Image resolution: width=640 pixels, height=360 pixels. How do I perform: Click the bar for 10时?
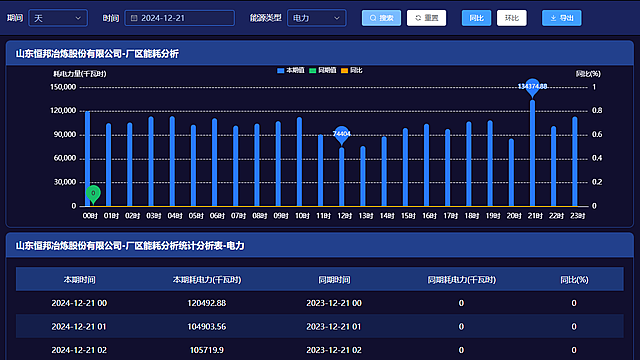click(x=299, y=162)
